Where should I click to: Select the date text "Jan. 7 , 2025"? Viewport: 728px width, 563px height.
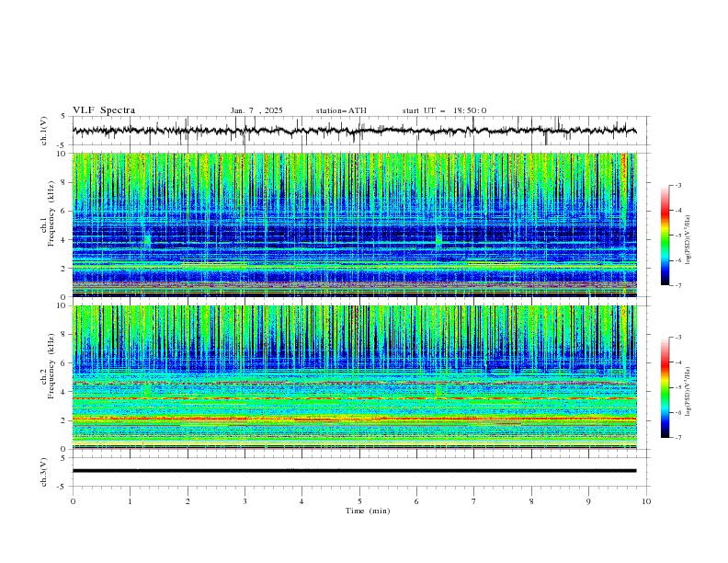coord(256,110)
